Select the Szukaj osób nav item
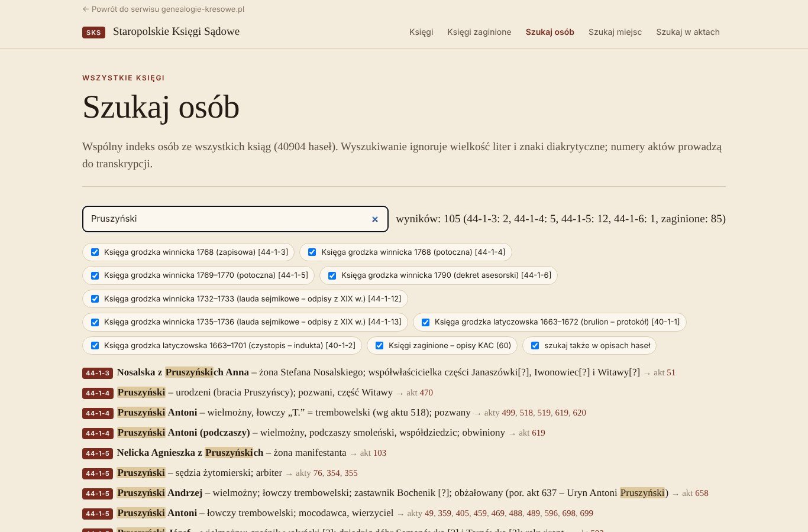This screenshot has width=808, height=532. tap(550, 32)
